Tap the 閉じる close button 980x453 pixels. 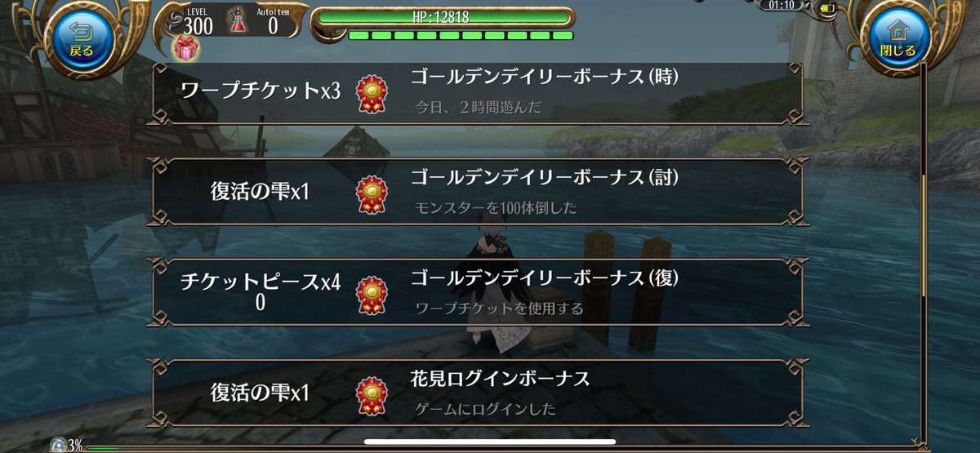(898, 39)
